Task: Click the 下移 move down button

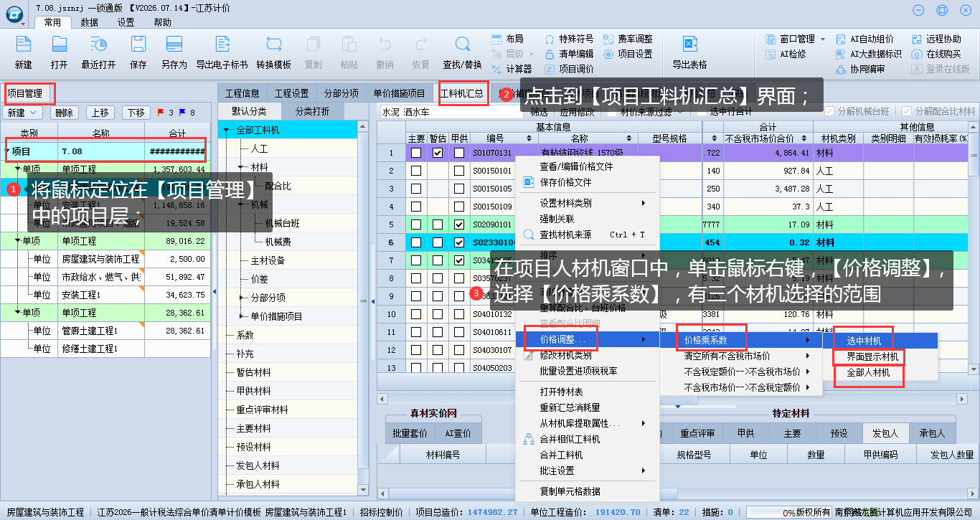Action: coord(136,113)
